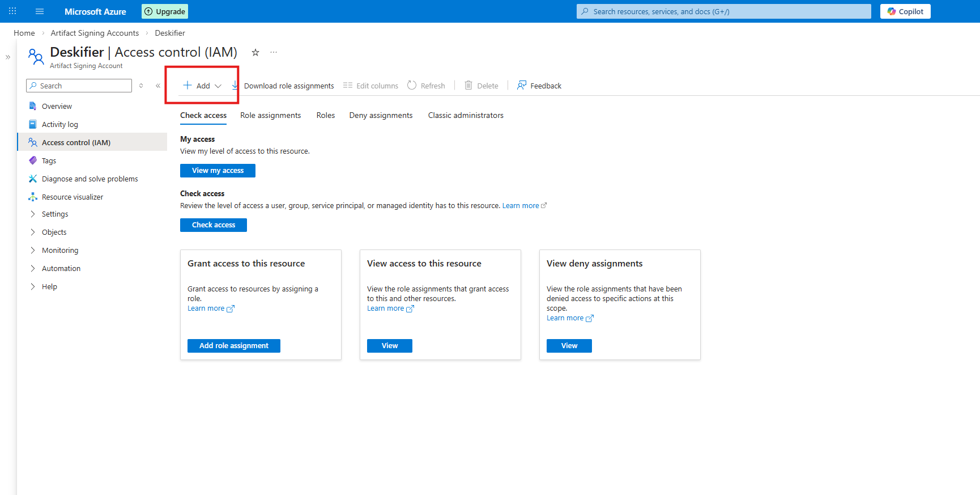Focus the search resources, services, and docs box
The width and height of the screenshot is (980, 495).
pyautogui.click(x=724, y=11)
